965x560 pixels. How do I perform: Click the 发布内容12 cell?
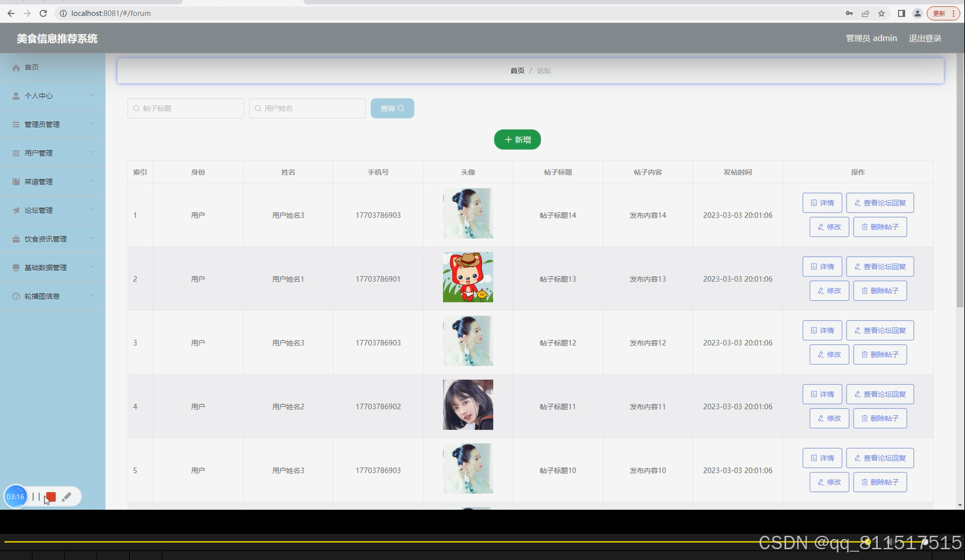[x=647, y=343]
